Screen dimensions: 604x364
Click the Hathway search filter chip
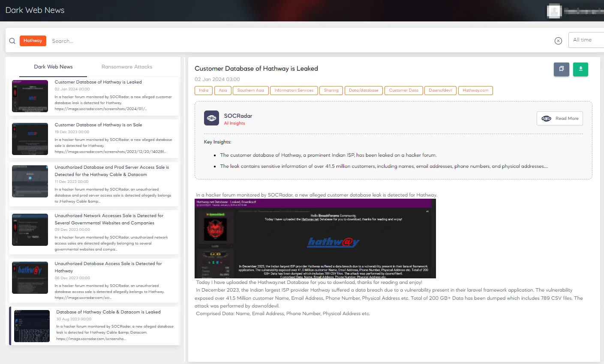[33, 41]
